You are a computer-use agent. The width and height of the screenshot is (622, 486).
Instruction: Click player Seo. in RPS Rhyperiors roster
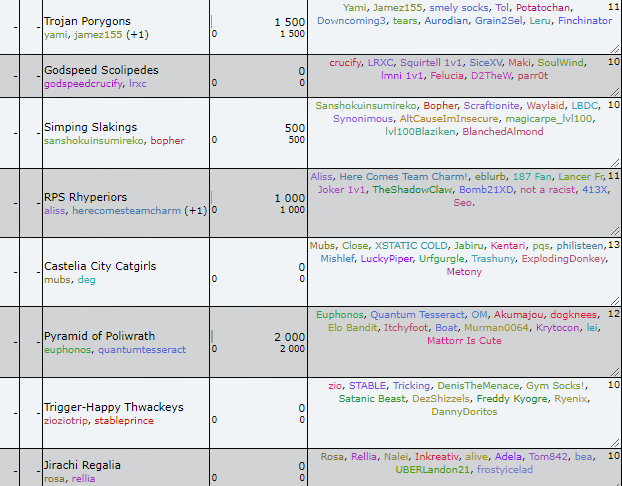pos(464,202)
